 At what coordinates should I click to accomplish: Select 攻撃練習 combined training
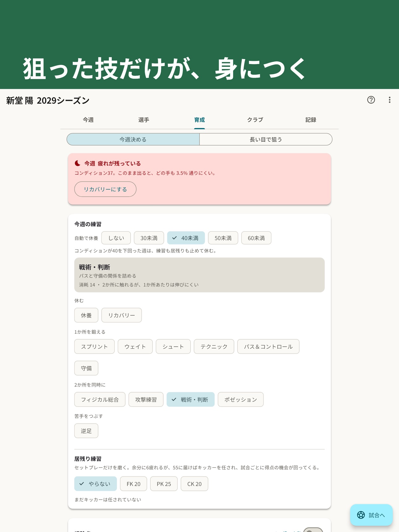[x=146, y=399]
